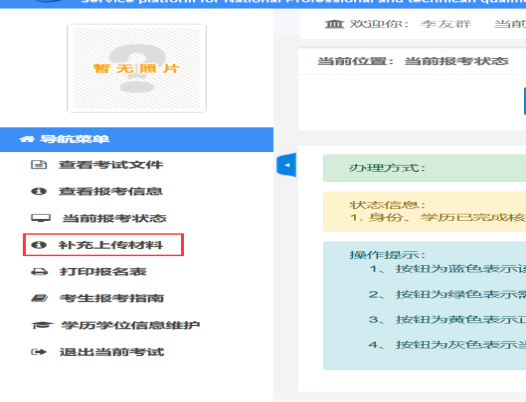Click the exit arrow icon beside 退出当前考试

(x=39, y=352)
